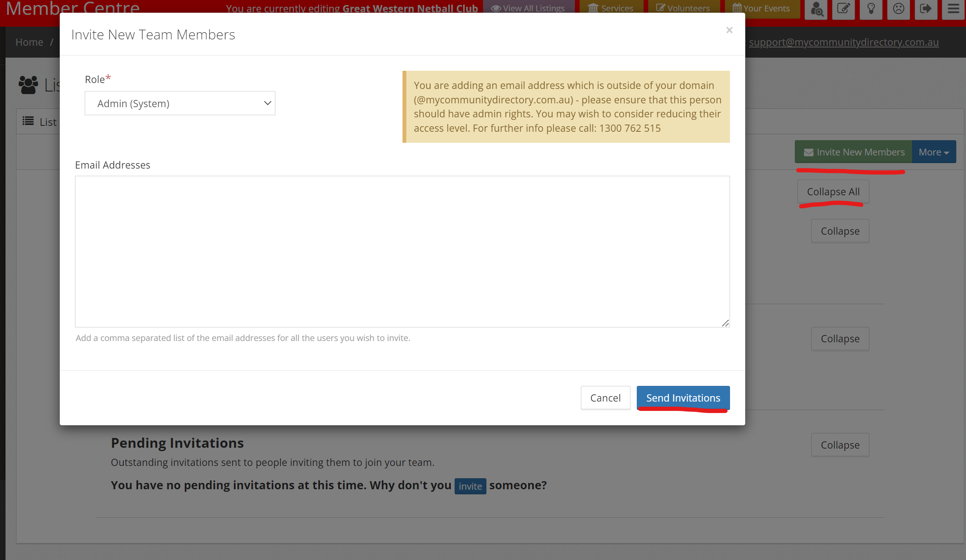Open the Role dropdown
This screenshot has width=966, height=560.
point(180,103)
